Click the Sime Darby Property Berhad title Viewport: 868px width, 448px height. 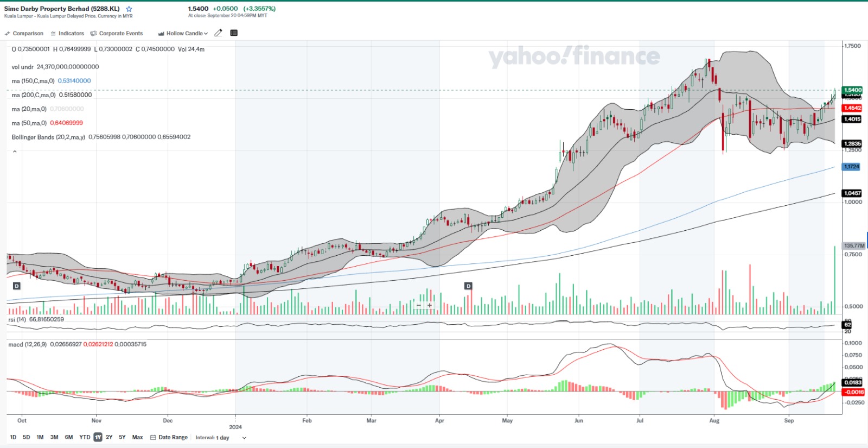[x=62, y=9]
